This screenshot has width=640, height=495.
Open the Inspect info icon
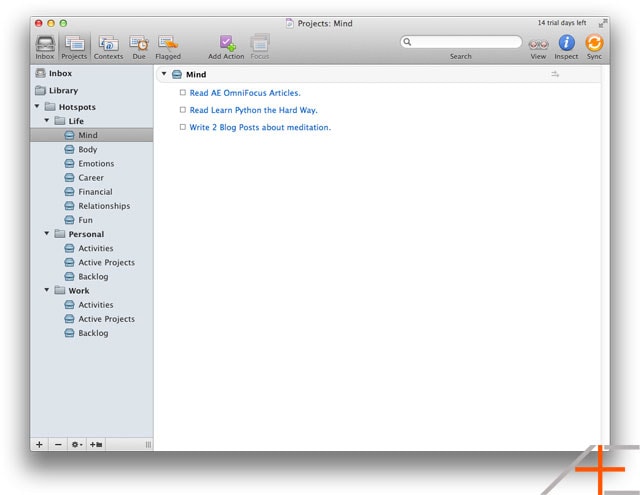567,42
